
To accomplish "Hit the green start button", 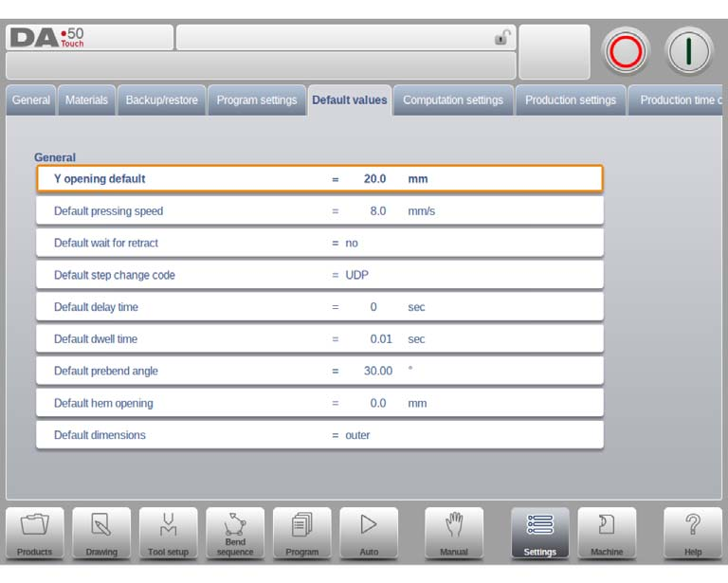I will 688,51.
